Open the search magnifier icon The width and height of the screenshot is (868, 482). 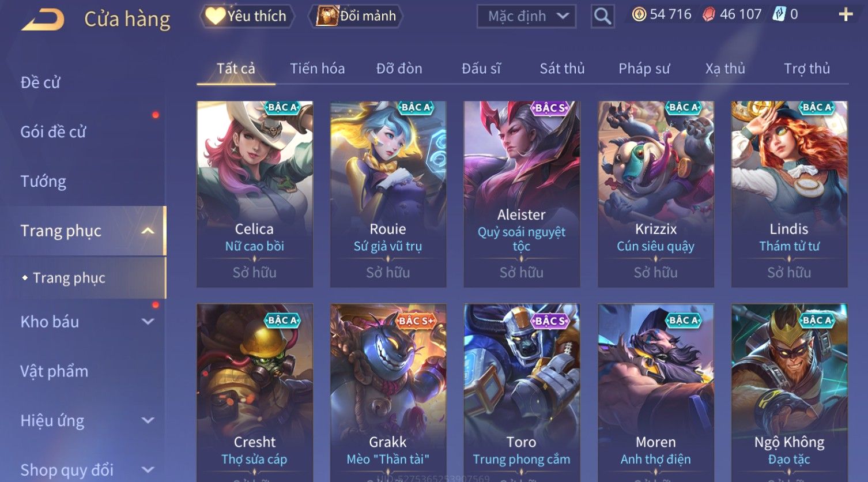click(602, 16)
